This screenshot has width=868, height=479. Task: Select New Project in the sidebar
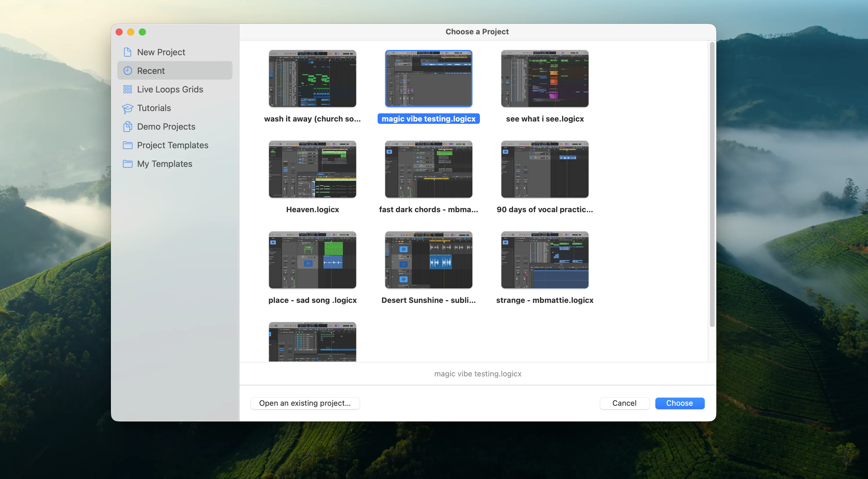(x=175, y=52)
